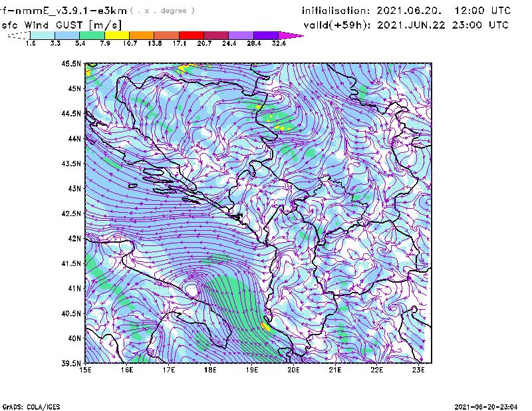
Task: Click the 'valid(+59h):' label
Action: click(337, 25)
